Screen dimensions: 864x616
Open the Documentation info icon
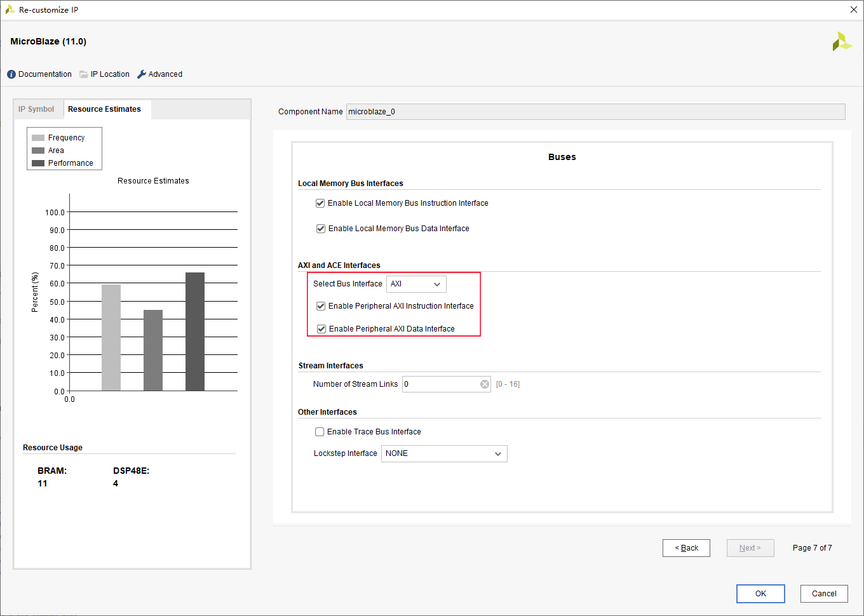pyautogui.click(x=11, y=74)
